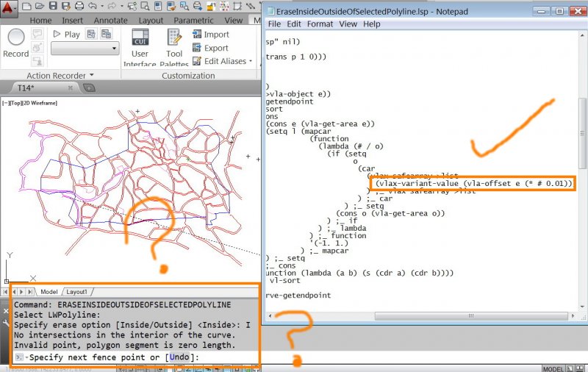Click the New drawing icon

click(26, 6)
